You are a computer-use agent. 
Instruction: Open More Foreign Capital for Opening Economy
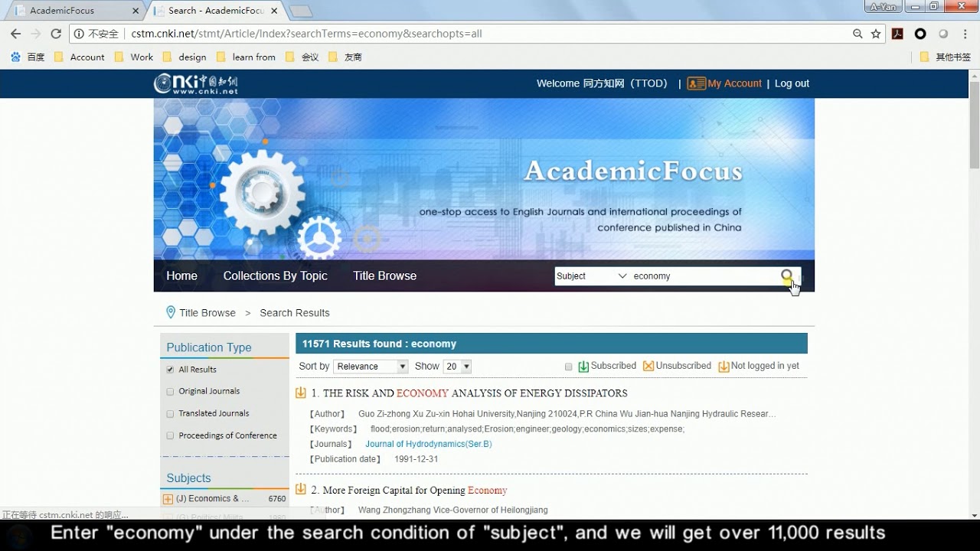coord(415,490)
